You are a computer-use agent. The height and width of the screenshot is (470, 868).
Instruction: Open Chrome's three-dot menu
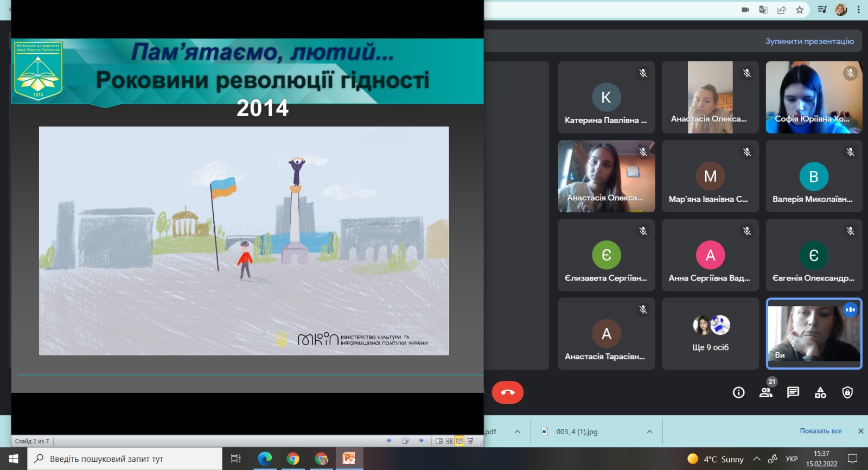858,10
